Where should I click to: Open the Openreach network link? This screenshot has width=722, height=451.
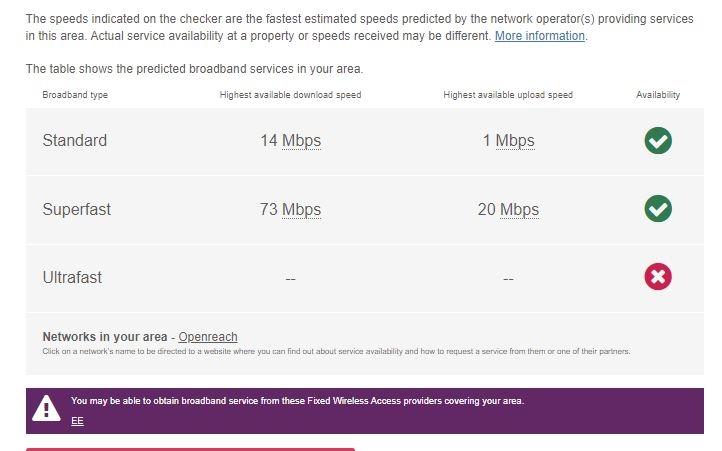208,337
